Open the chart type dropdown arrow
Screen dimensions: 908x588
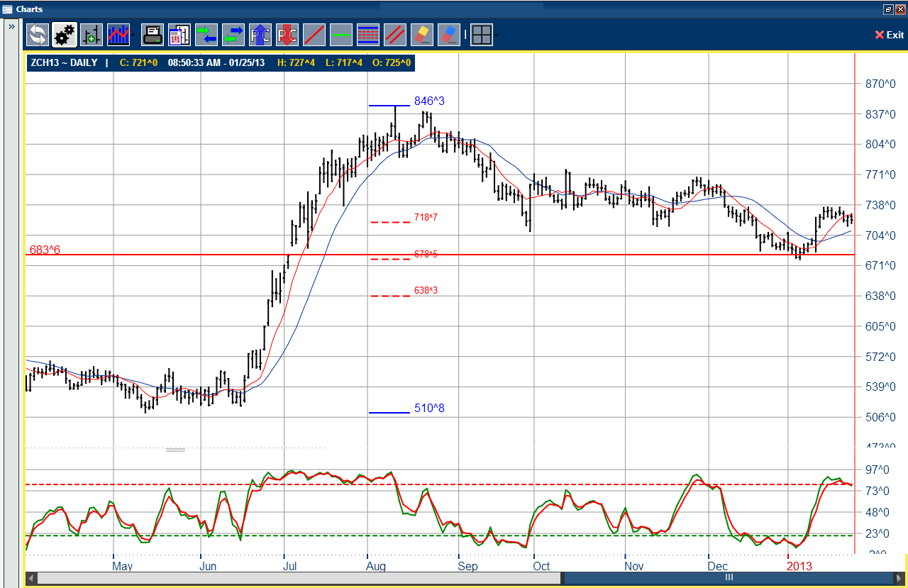(133, 35)
